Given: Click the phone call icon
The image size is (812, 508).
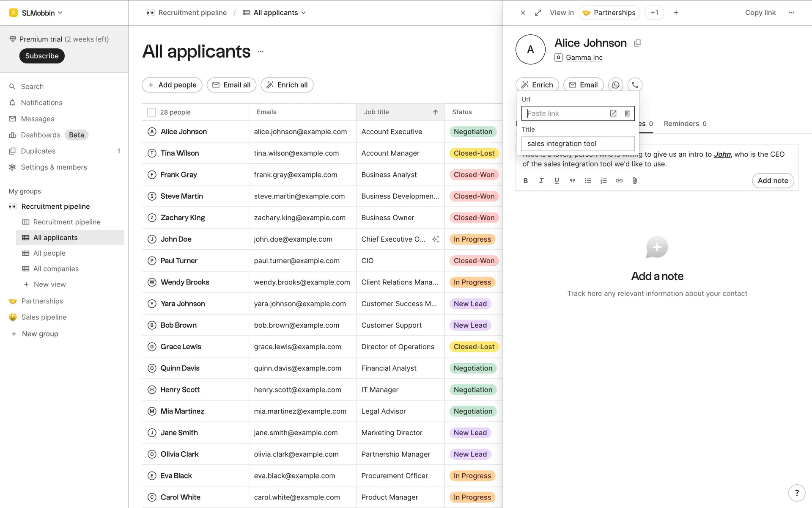Looking at the screenshot, I should pyautogui.click(x=635, y=85).
